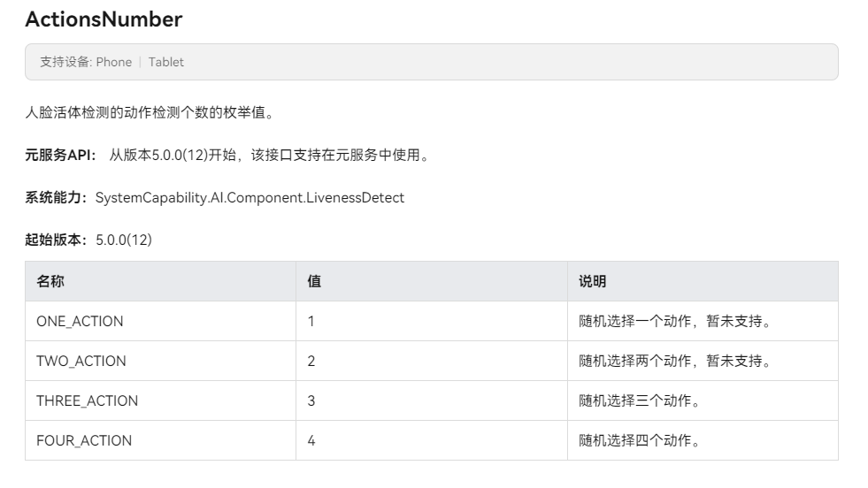
Task: Click value 3 in THREE_ACTION row
Action: coord(311,400)
